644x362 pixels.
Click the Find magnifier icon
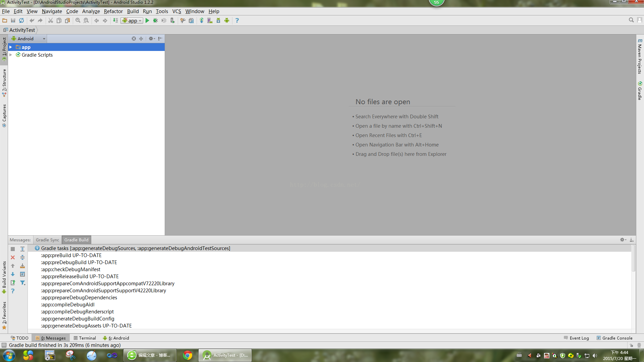coord(78,20)
